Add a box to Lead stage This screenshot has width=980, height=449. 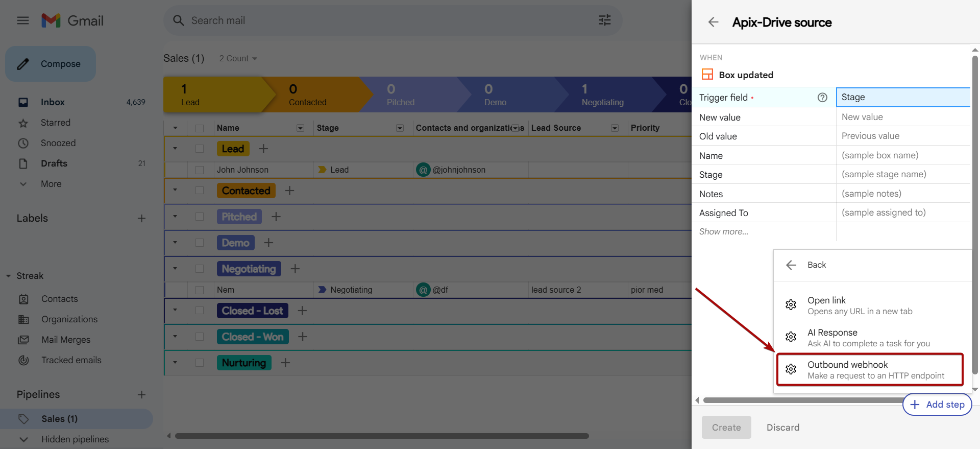coord(263,149)
